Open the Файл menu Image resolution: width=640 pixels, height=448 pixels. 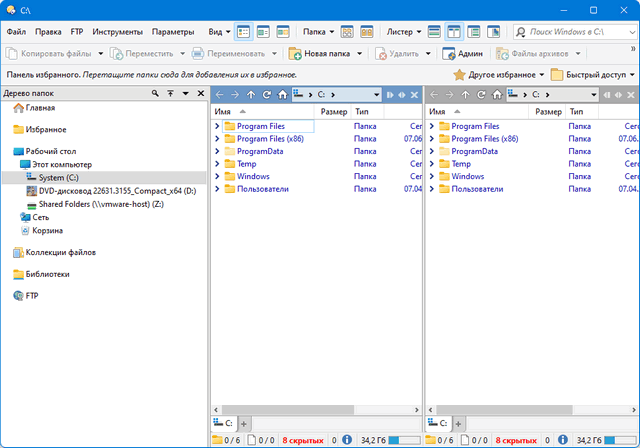pyautogui.click(x=16, y=31)
